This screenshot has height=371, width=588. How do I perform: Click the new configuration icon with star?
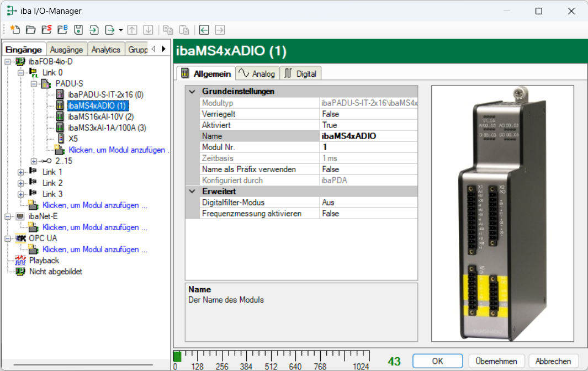(x=15, y=30)
